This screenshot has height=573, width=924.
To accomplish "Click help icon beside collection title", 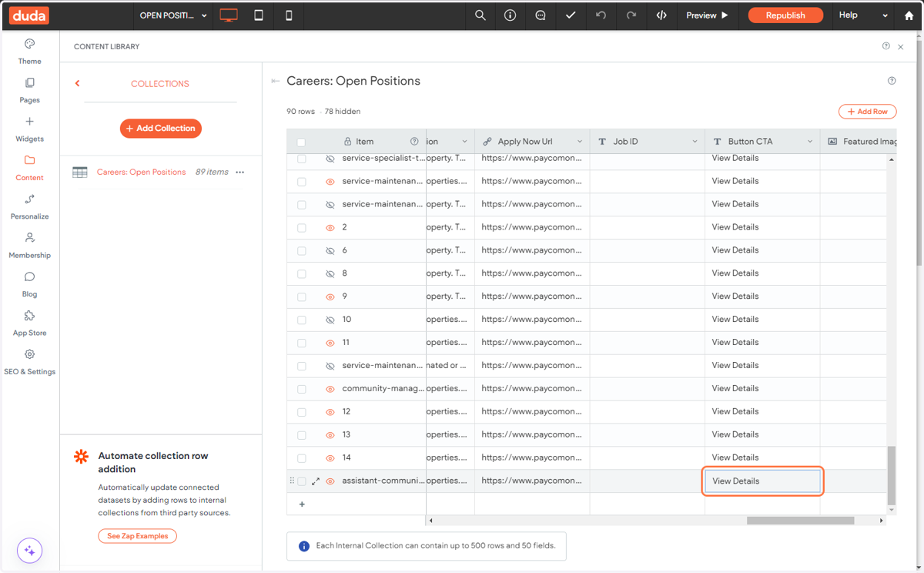I will (x=892, y=81).
